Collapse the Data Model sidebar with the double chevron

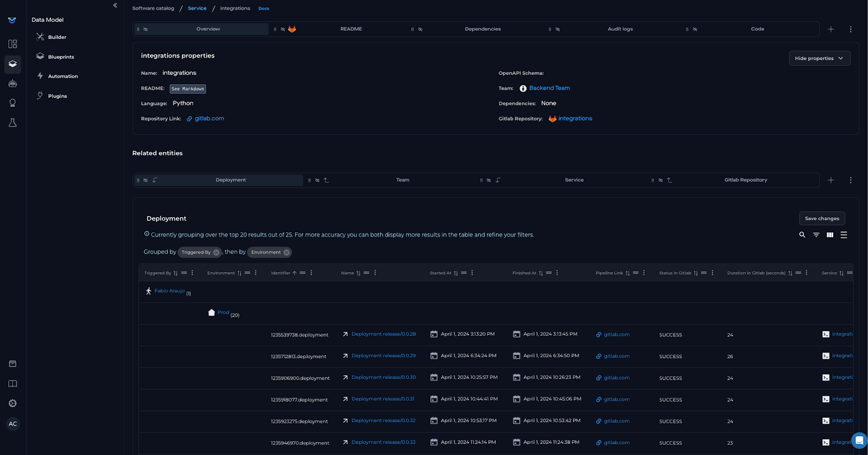(115, 5)
